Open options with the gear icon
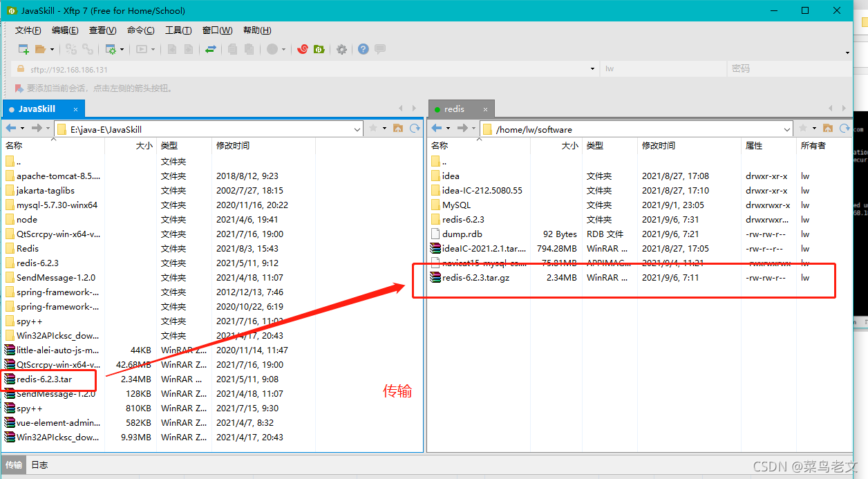This screenshot has width=868, height=479. [x=341, y=49]
